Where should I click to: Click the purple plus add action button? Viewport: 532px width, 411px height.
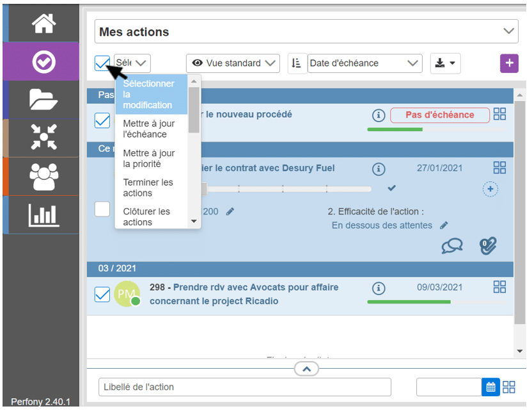(509, 63)
